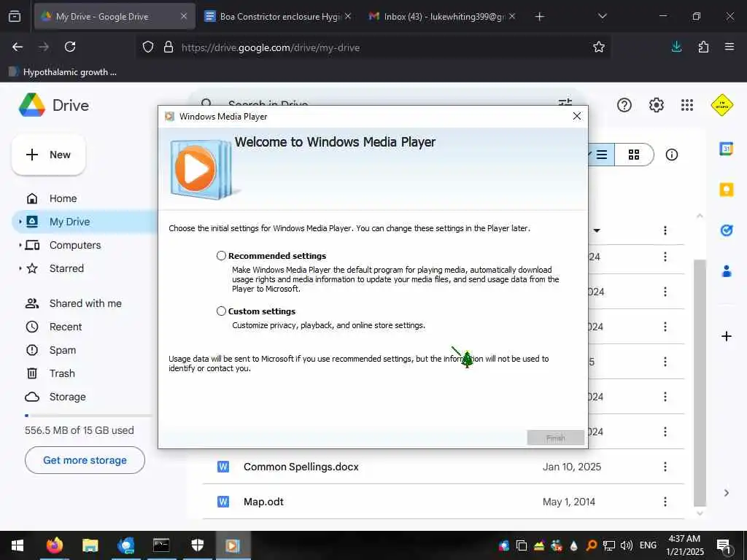Open the Google account avatar

[721, 105]
